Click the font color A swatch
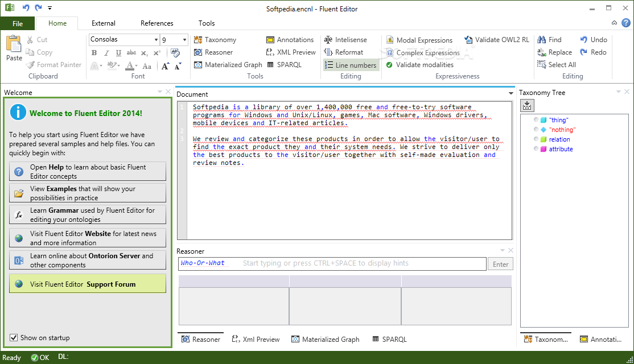The height and width of the screenshot is (364, 634). [x=129, y=66]
